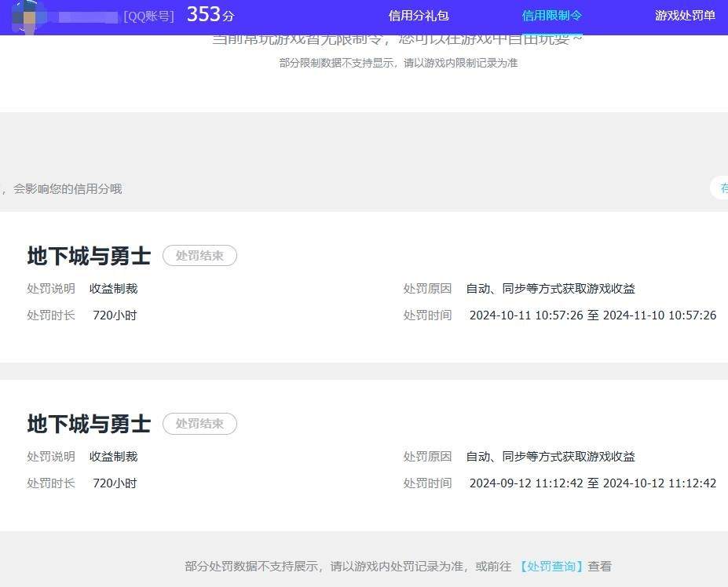Select the 信用限制令 tab
This screenshot has width=728, height=587.
(551, 16)
